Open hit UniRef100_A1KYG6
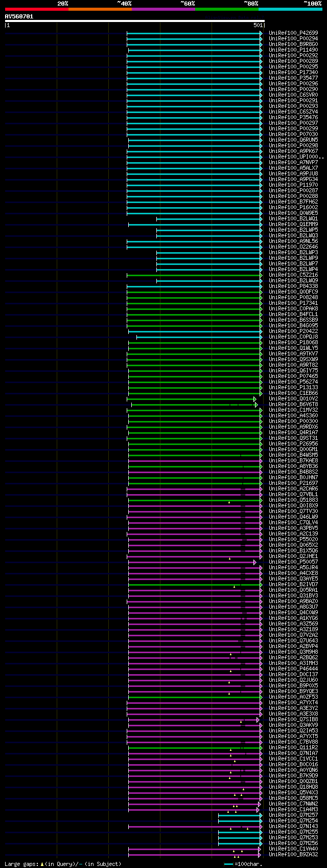 click(x=293, y=618)
